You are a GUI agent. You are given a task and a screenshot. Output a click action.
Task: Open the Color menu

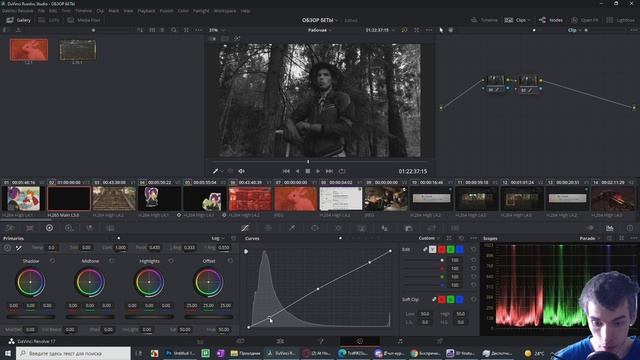[183, 11]
